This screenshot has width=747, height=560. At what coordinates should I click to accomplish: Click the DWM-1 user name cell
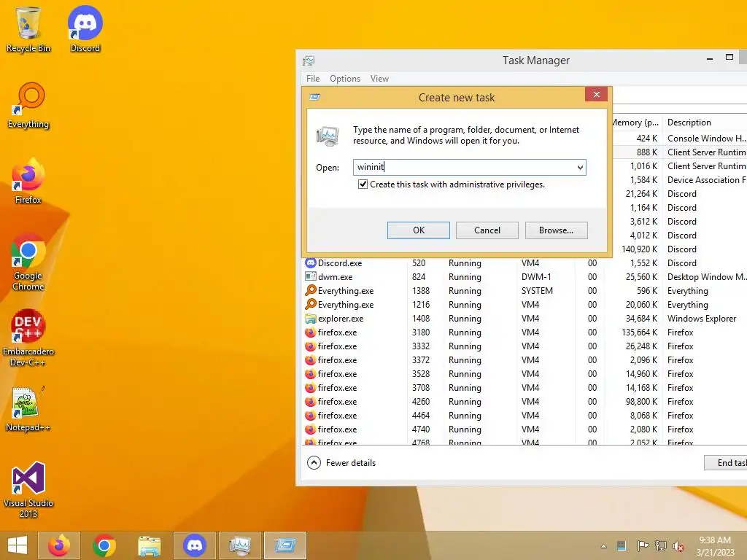click(536, 276)
